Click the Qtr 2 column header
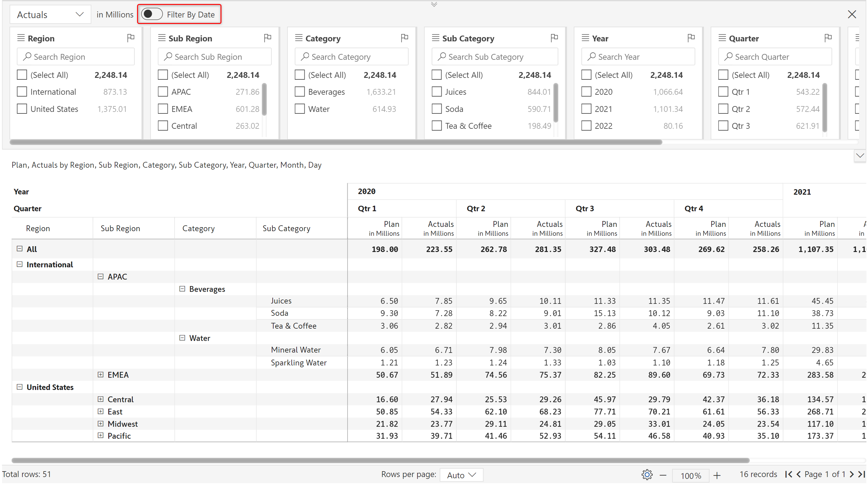Screen dimensions: 868x485 click(x=475, y=208)
